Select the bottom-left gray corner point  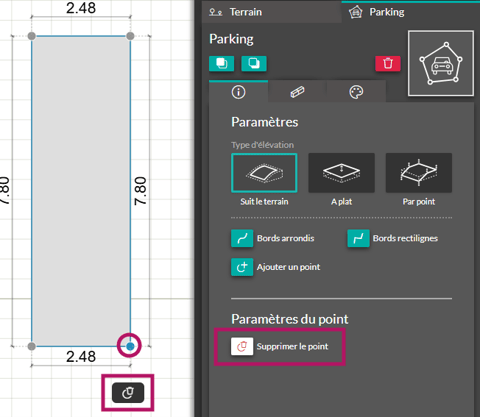32,346
